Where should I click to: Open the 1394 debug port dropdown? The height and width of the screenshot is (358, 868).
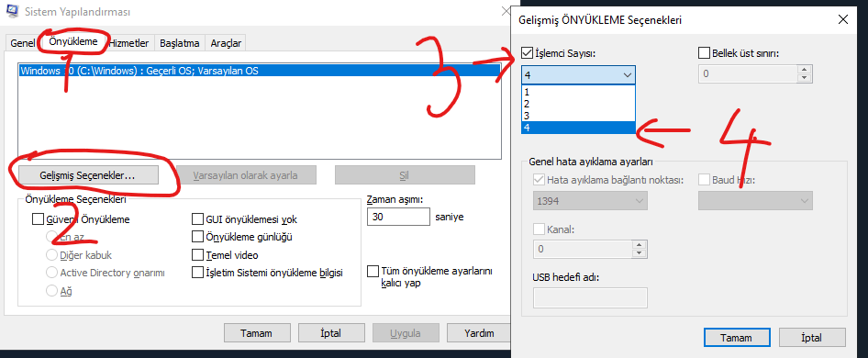[590, 201]
